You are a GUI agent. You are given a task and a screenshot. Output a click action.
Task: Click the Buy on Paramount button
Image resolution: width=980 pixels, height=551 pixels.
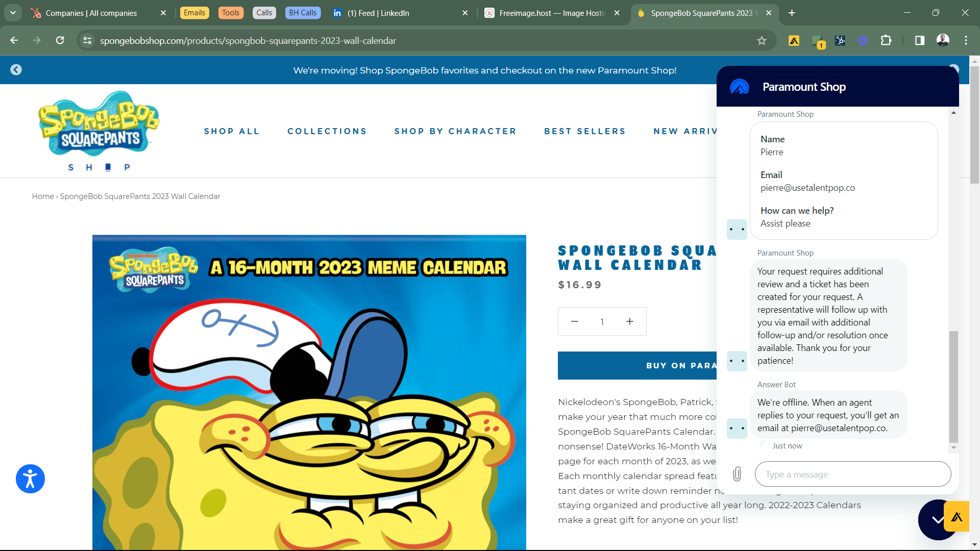pyautogui.click(x=638, y=365)
